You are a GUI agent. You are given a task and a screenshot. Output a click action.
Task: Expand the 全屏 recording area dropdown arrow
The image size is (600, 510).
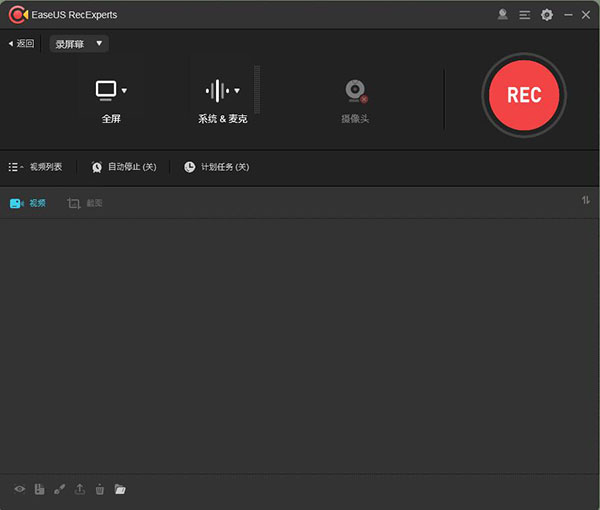pos(124,91)
